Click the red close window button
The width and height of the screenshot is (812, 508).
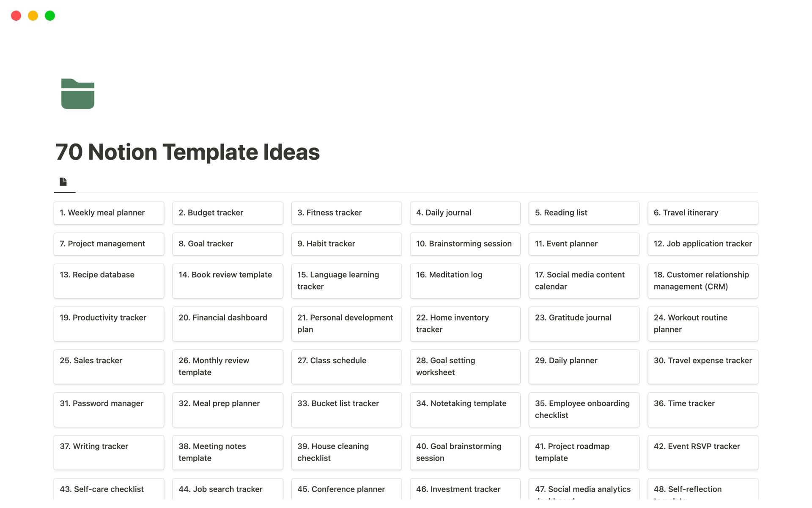pyautogui.click(x=16, y=16)
